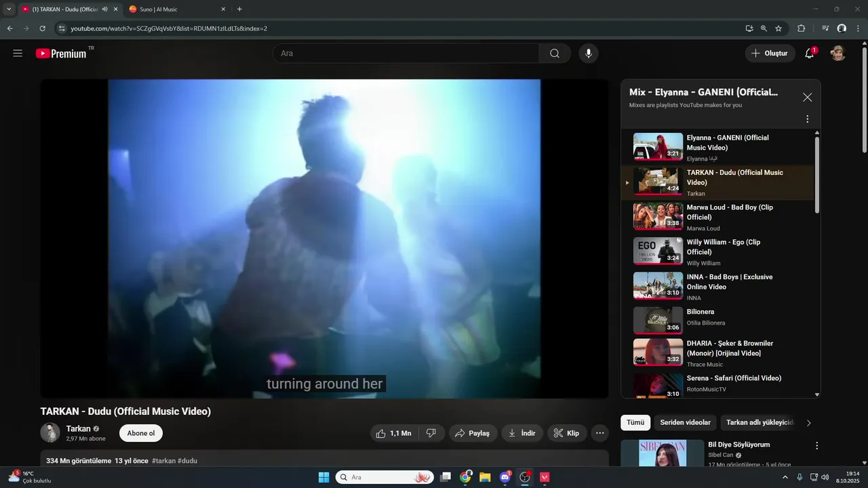The width and height of the screenshot is (868, 488).
Task: Close the TARKAN - Dudu browser tab
Action: click(115, 9)
